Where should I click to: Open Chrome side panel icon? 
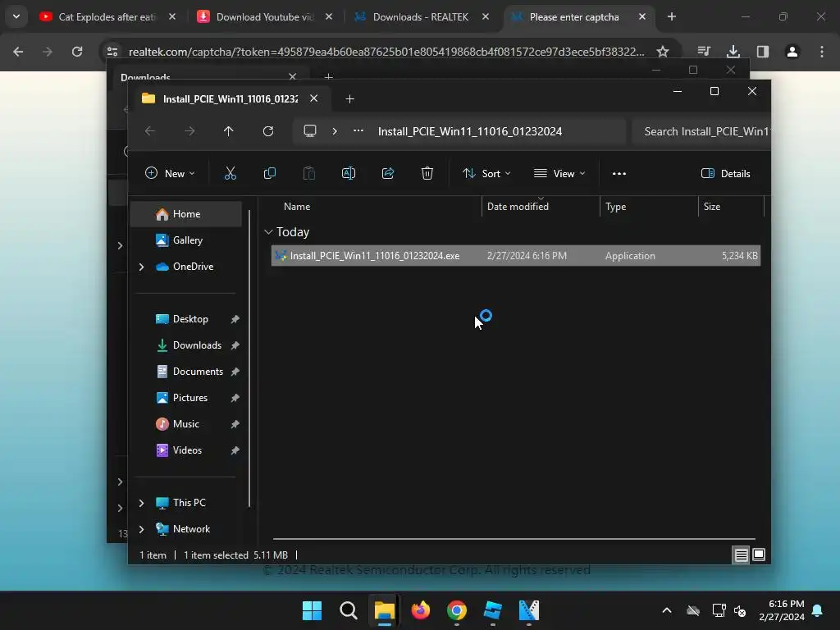click(x=763, y=52)
